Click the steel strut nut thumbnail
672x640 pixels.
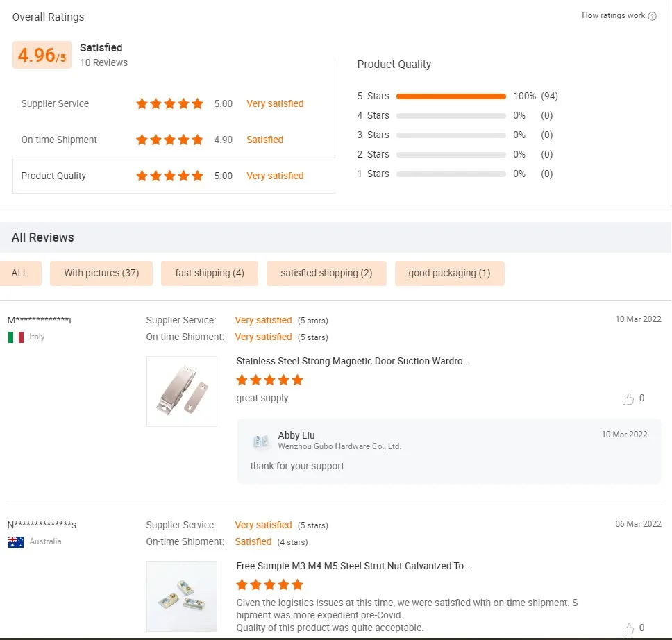182,596
